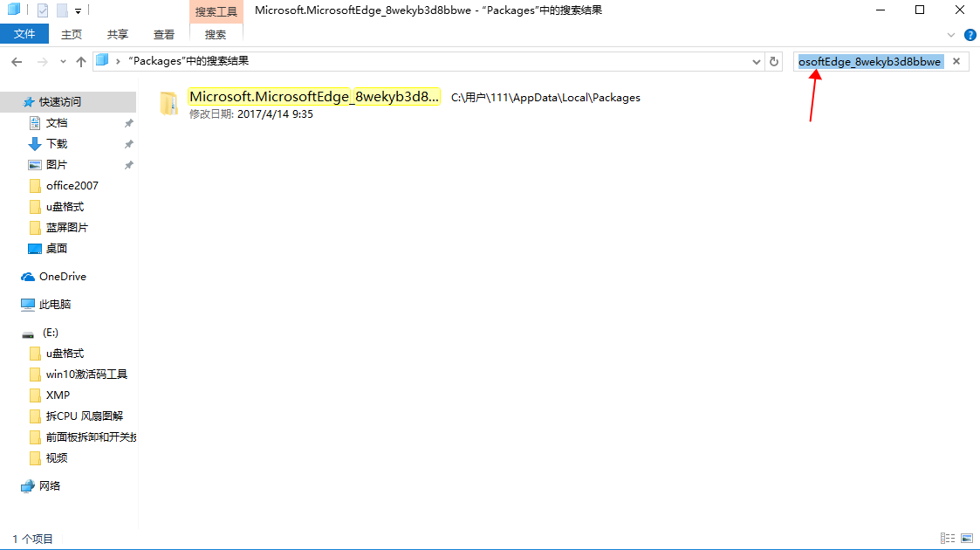Switch to the 查看 ribbon tab
Viewport: 980px width, 550px height.
pos(164,34)
